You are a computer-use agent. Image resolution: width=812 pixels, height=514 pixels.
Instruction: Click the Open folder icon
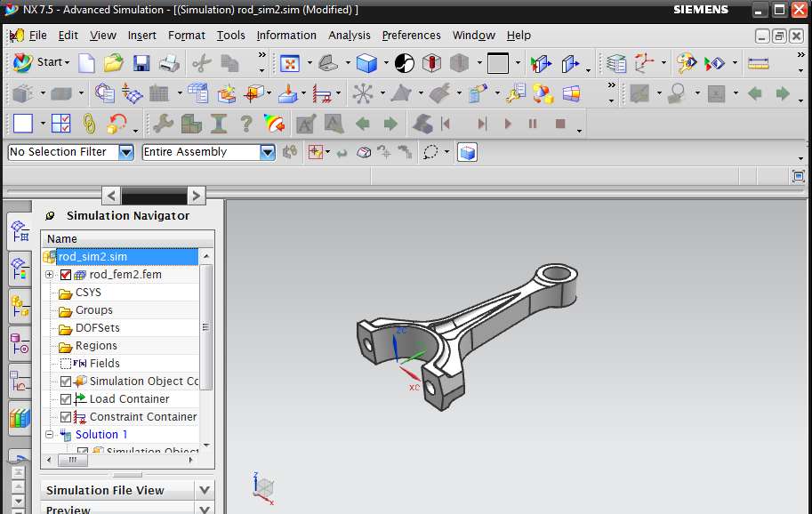tap(114, 63)
